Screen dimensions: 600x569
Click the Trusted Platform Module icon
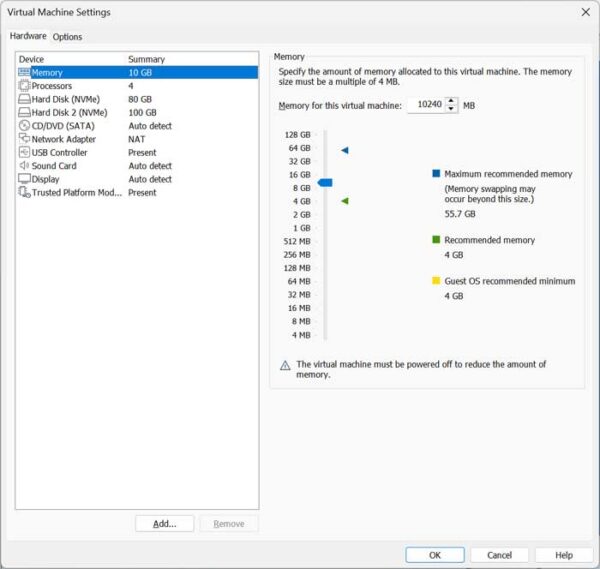pos(24,192)
